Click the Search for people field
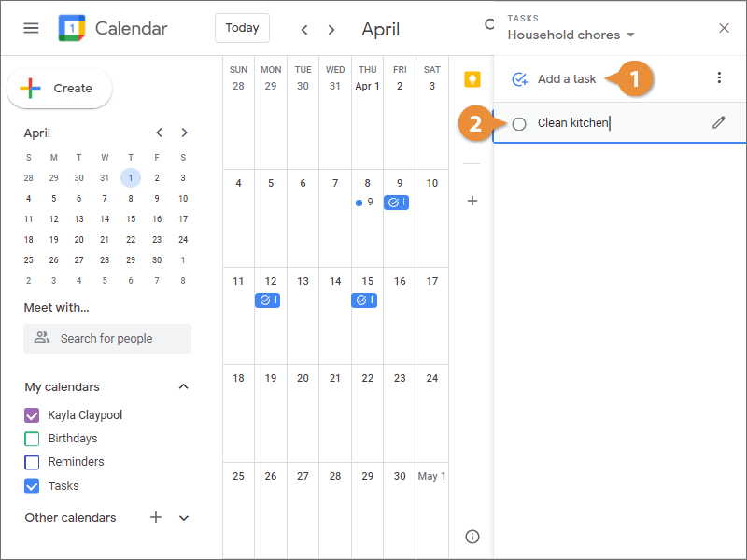The image size is (747, 560). (x=107, y=339)
